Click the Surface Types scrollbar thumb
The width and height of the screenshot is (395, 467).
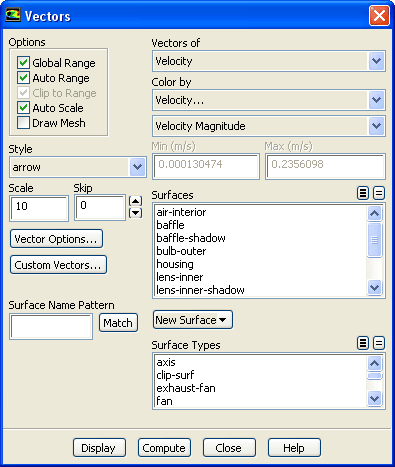pyautogui.click(x=375, y=376)
